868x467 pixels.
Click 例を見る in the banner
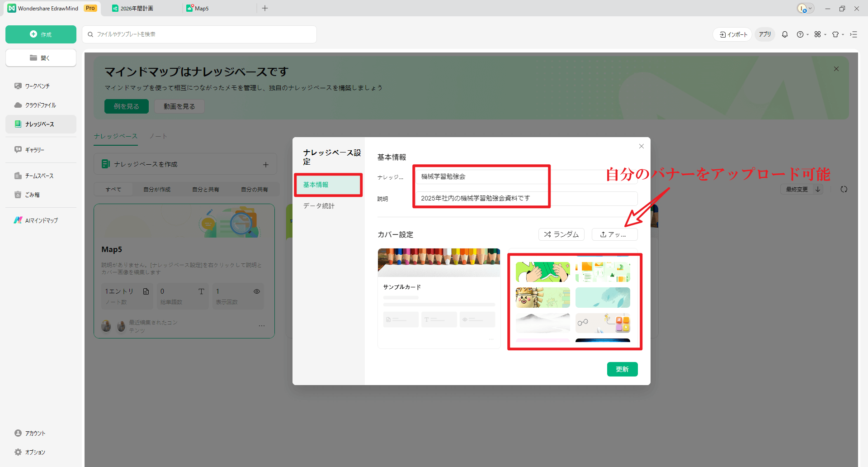click(126, 106)
